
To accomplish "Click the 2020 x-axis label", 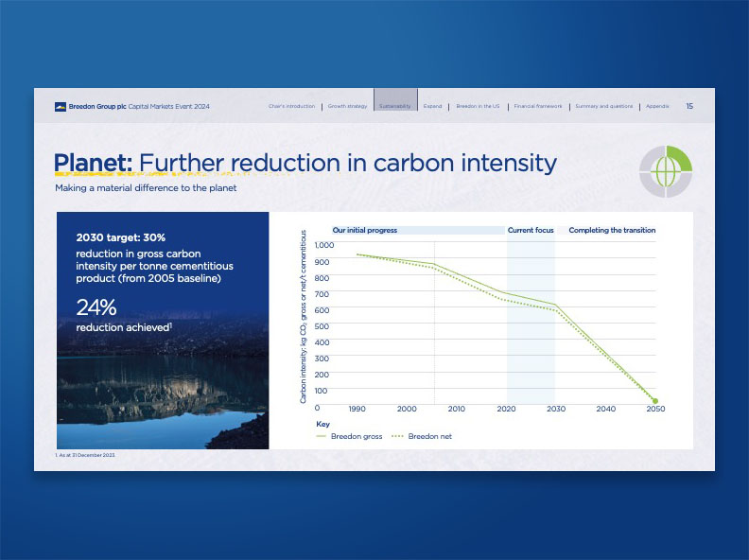I will [x=506, y=409].
